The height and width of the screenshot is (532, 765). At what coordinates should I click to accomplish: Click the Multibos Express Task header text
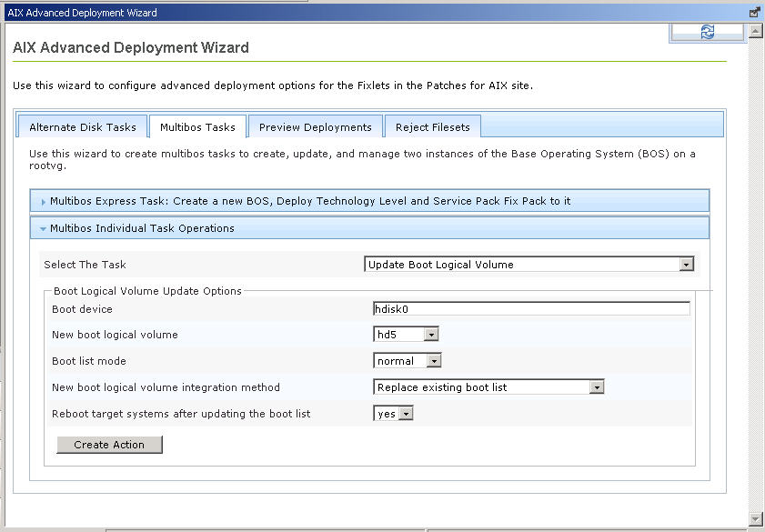(x=310, y=201)
